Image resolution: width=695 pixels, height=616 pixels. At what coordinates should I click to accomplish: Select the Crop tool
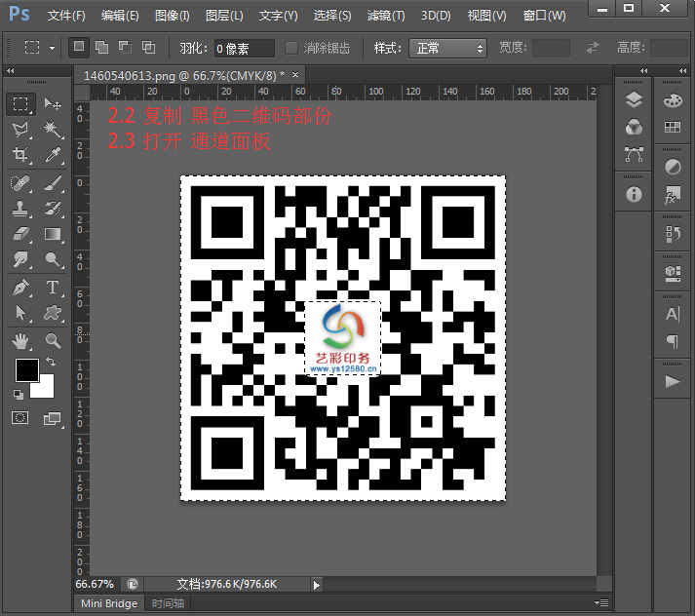pos(20,155)
